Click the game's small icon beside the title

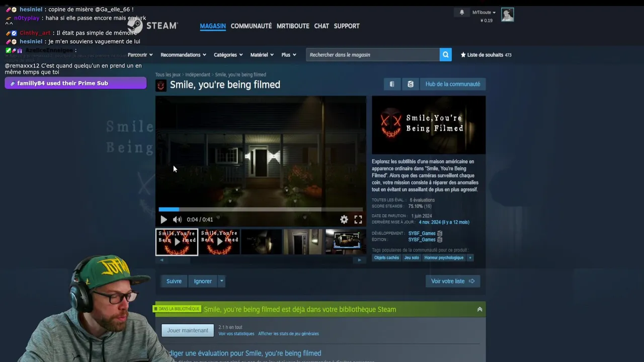coord(161,85)
